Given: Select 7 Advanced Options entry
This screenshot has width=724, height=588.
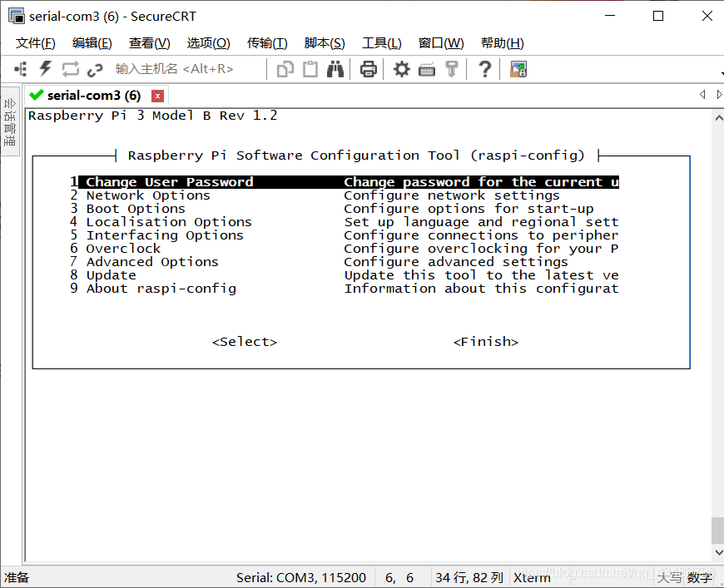Looking at the screenshot, I should (344, 262).
